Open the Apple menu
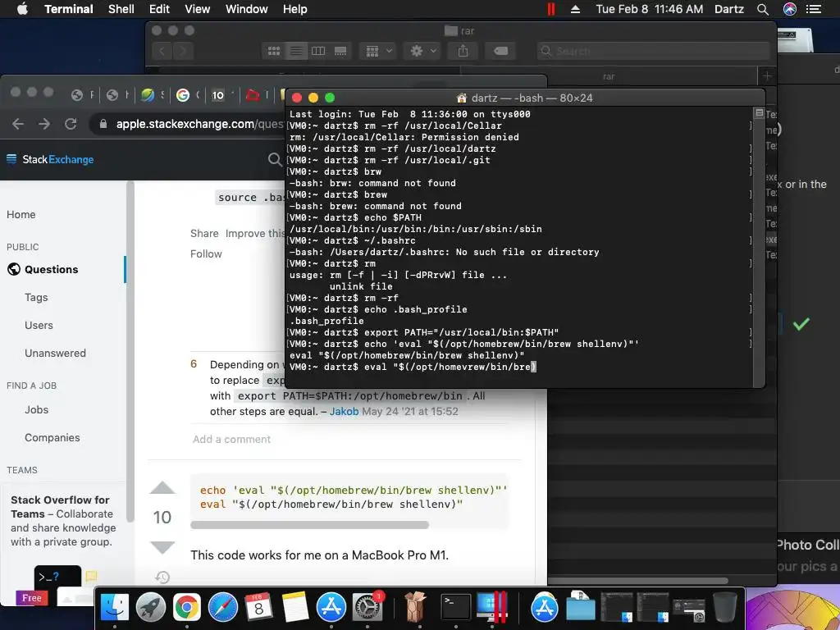The image size is (840, 630). tap(22, 9)
